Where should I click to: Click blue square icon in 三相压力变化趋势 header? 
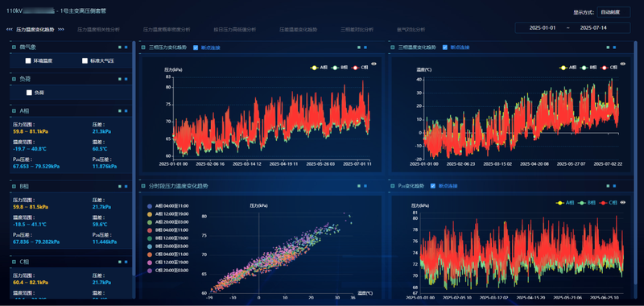365,48
